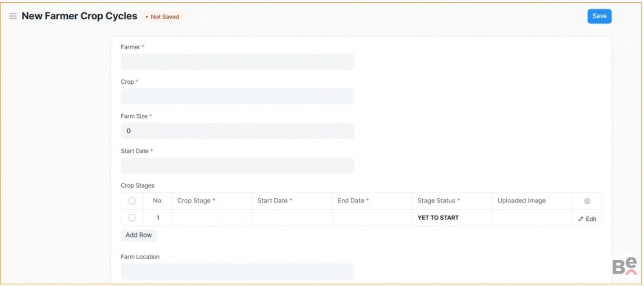Focus the Farm Size input field
The height and width of the screenshot is (286, 644).
[x=237, y=131]
